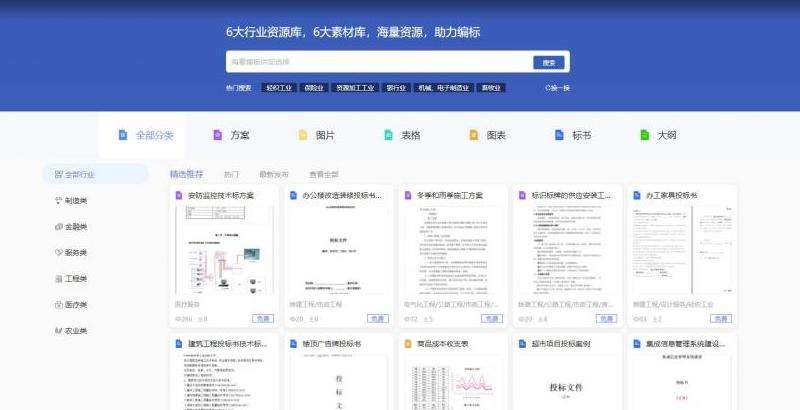Viewport: 800px width, 410px height.
Task: Open the 金融类 industry icon
Action: click(58, 227)
